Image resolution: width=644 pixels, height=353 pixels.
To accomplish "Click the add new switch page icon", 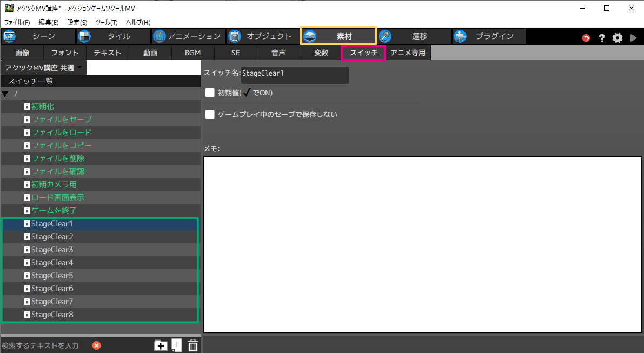I will pos(176,345).
